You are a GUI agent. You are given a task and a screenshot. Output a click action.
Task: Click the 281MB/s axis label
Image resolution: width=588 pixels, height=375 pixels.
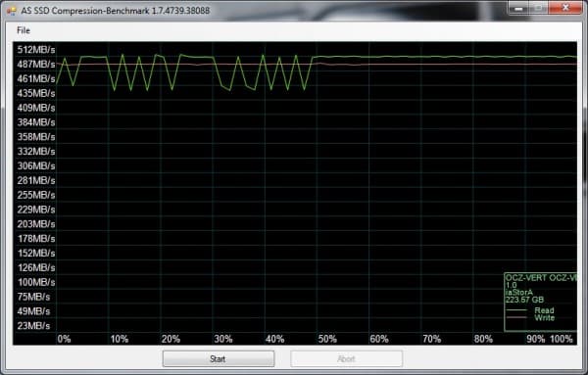coord(36,180)
